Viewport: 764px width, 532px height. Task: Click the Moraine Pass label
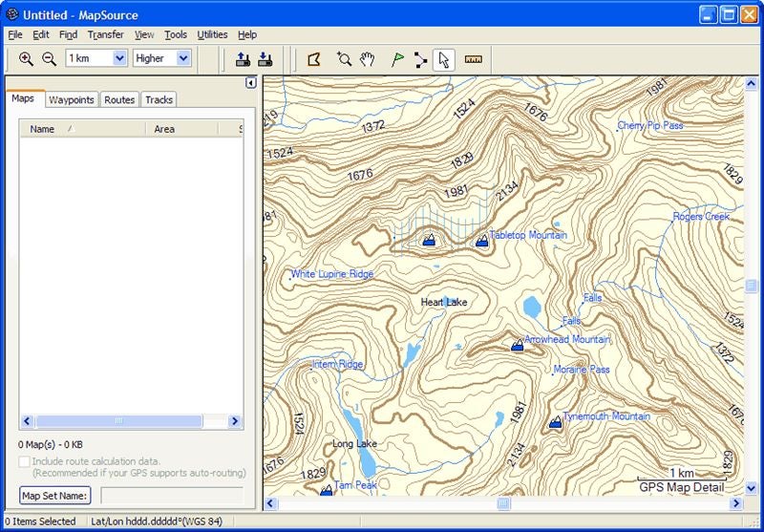[x=582, y=370]
